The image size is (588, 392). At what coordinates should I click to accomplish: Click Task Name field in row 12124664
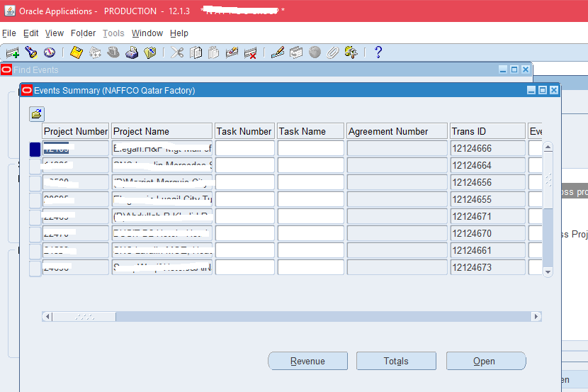[310, 165]
